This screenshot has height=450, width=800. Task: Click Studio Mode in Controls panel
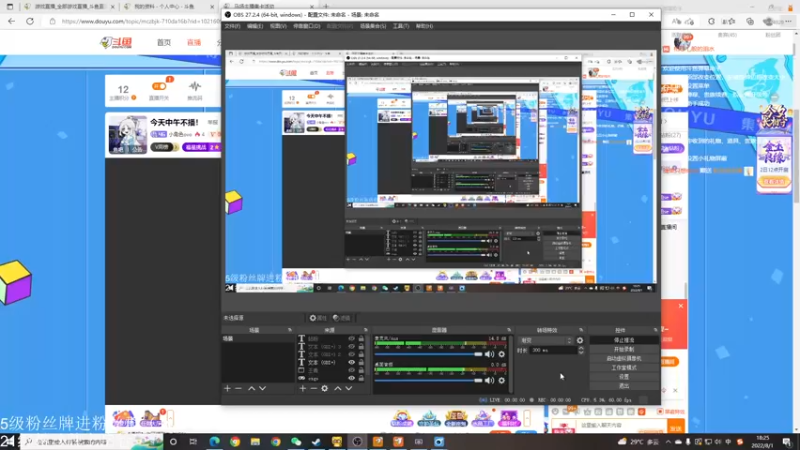pyautogui.click(x=624, y=368)
